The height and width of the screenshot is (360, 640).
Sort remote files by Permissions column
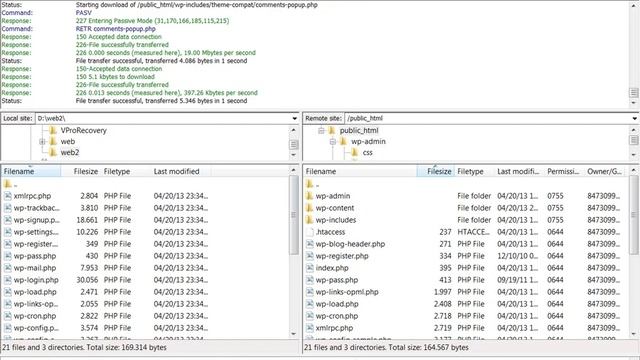[x=564, y=171]
